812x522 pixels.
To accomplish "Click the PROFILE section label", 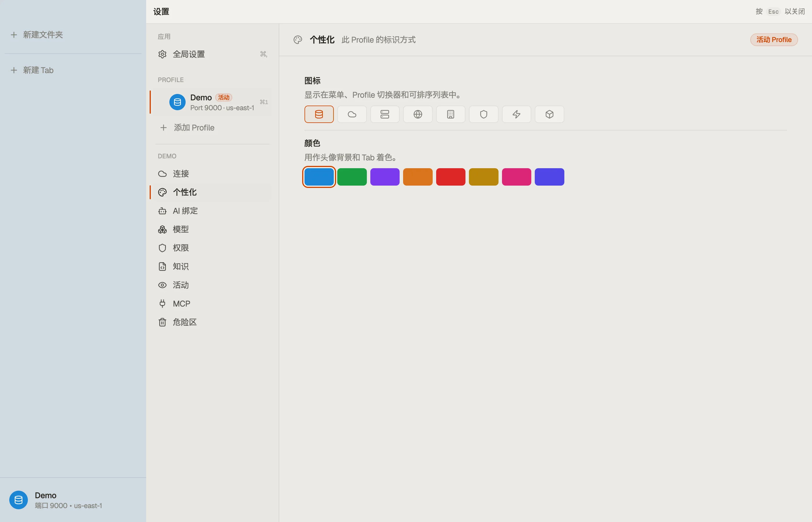I will coord(171,80).
